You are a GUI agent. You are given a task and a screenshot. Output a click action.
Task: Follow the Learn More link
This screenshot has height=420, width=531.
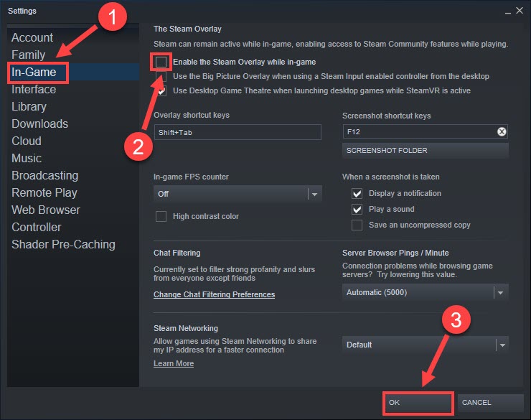174,364
